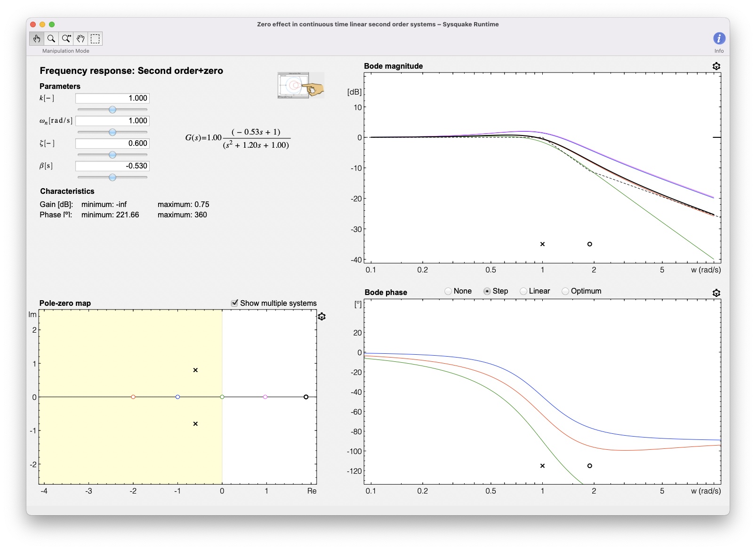
Task: Uncheck Show multiple systems
Action: pos(234,303)
